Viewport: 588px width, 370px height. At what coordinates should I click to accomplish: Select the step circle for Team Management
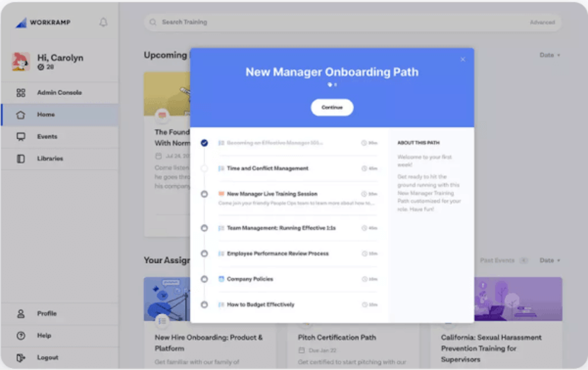tap(204, 228)
